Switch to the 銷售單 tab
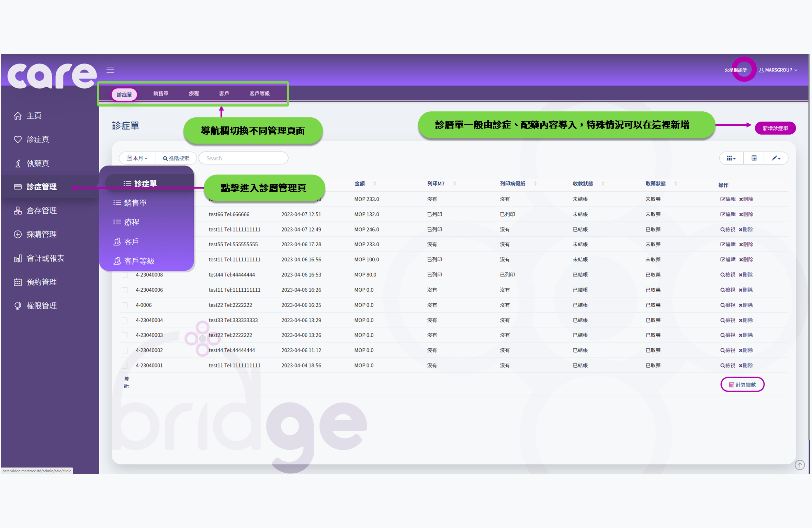812x528 pixels. tap(161, 93)
